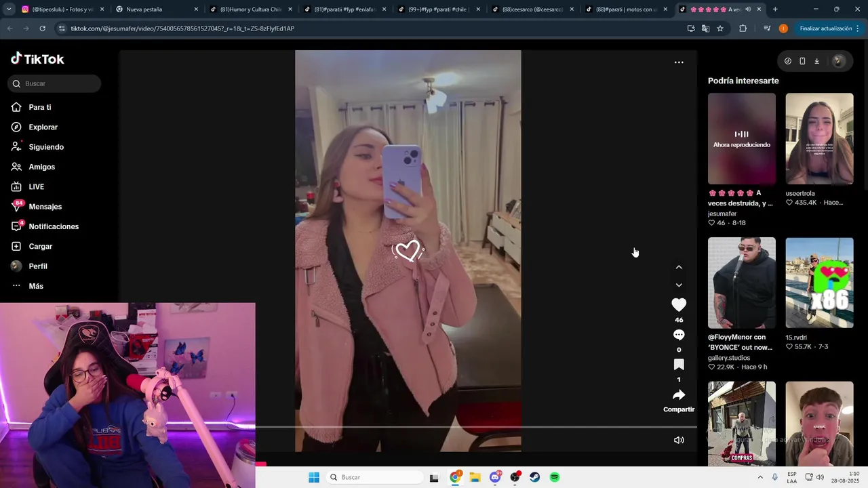868x488 pixels.
Task: Open the video three-dots options menu
Action: pyautogui.click(x=679, y=62)
